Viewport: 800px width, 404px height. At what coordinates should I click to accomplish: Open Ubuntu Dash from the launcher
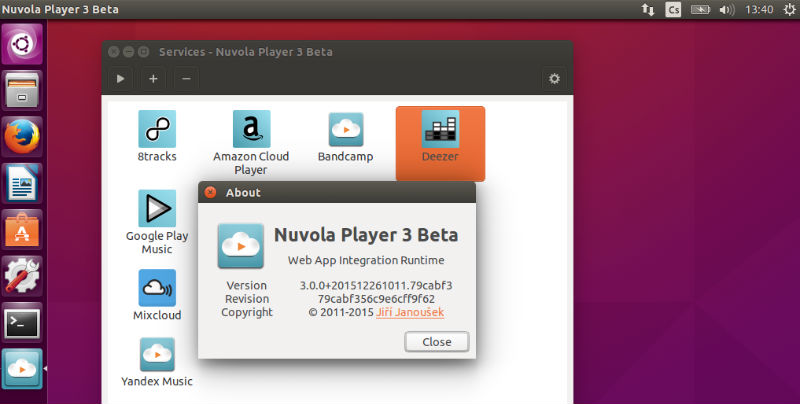(21, 44)
